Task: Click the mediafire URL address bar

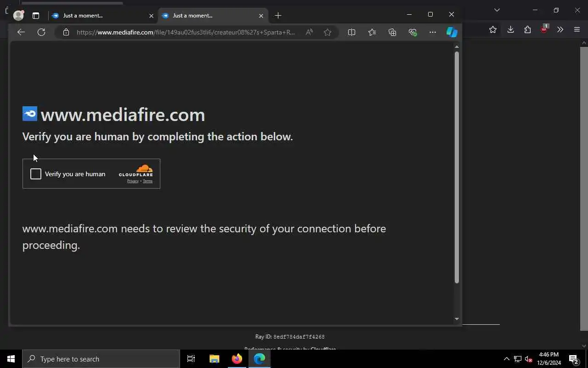Action: coord(186,32)
